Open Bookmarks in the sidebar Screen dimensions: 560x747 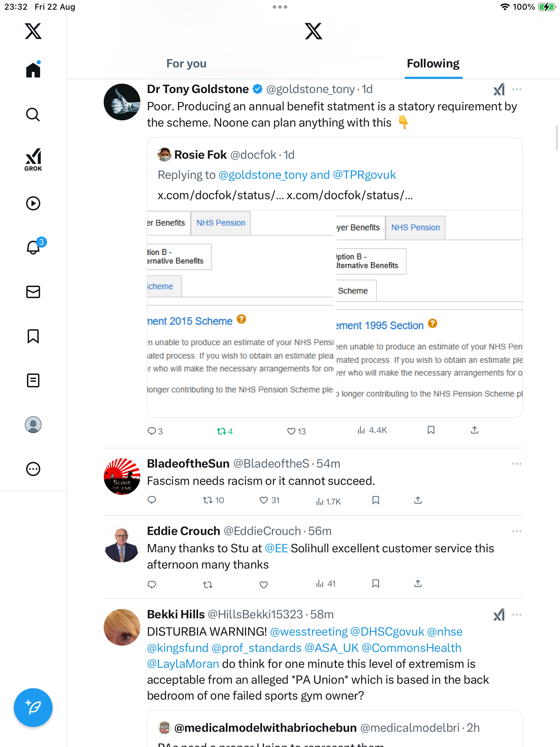coord(33,336)
